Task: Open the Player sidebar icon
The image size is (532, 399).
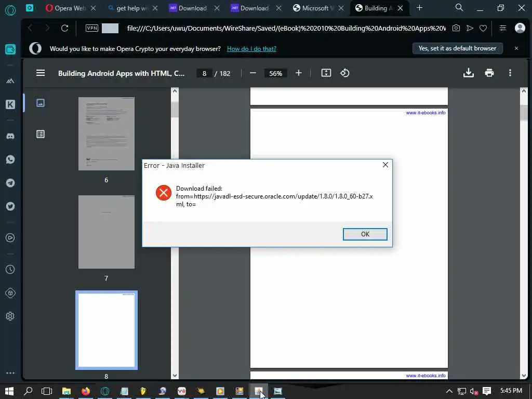Action: (x=10, y=238)
